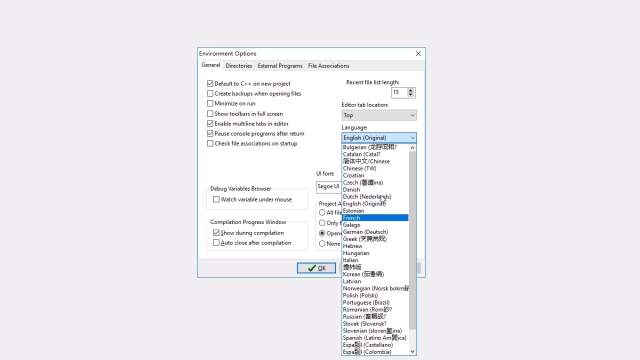Click the OK button

click(316, 268)
